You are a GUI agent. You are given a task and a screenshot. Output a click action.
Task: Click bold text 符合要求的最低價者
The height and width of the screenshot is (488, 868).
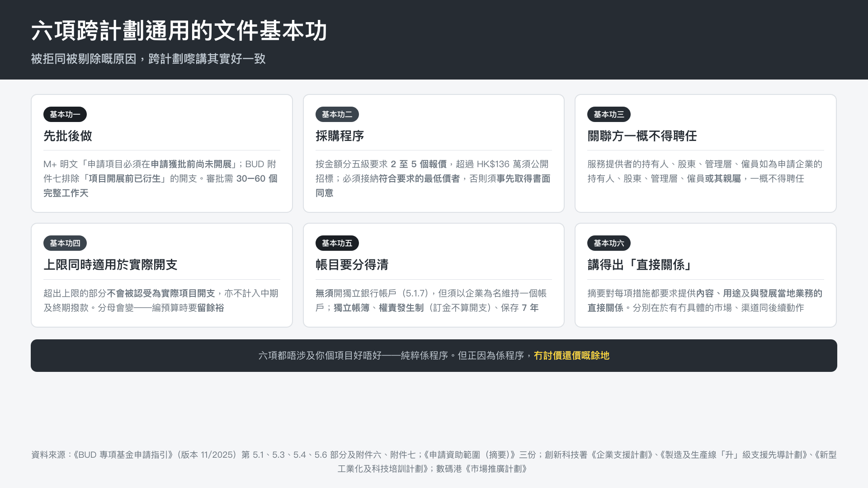[x=420, y=178]
